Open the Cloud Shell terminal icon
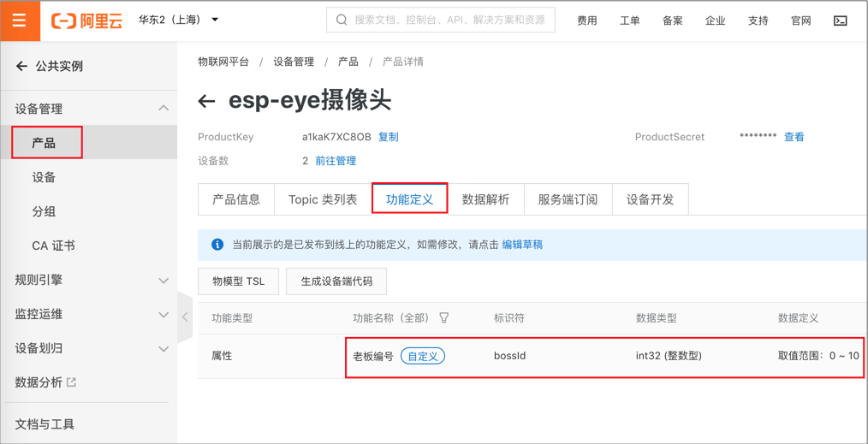Screen dimensions: 868x444 coord(841,21)
